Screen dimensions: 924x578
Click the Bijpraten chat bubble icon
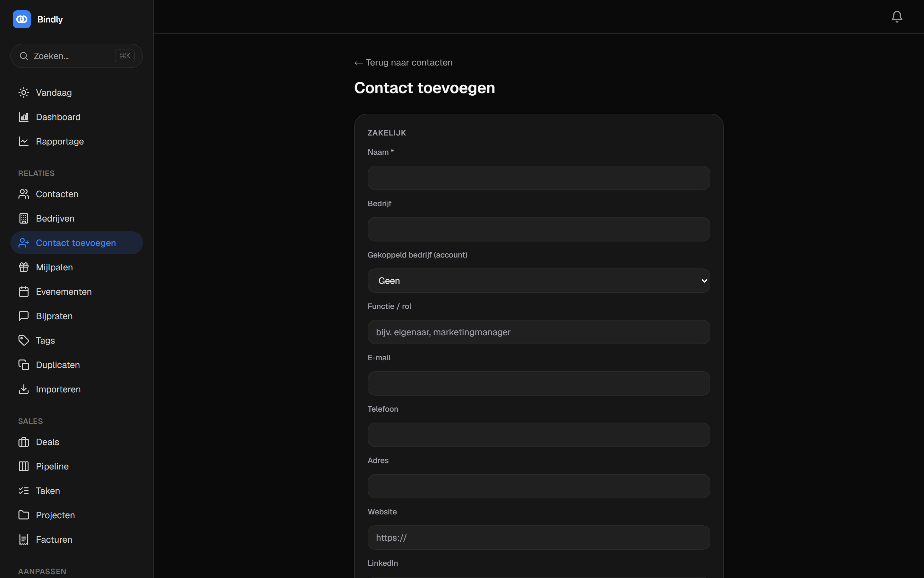(x=24, y=316)
